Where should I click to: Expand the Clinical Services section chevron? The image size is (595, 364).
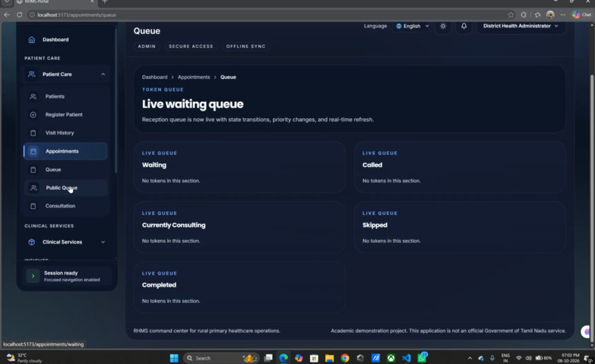pyautogui.click(x=103, y=241)
